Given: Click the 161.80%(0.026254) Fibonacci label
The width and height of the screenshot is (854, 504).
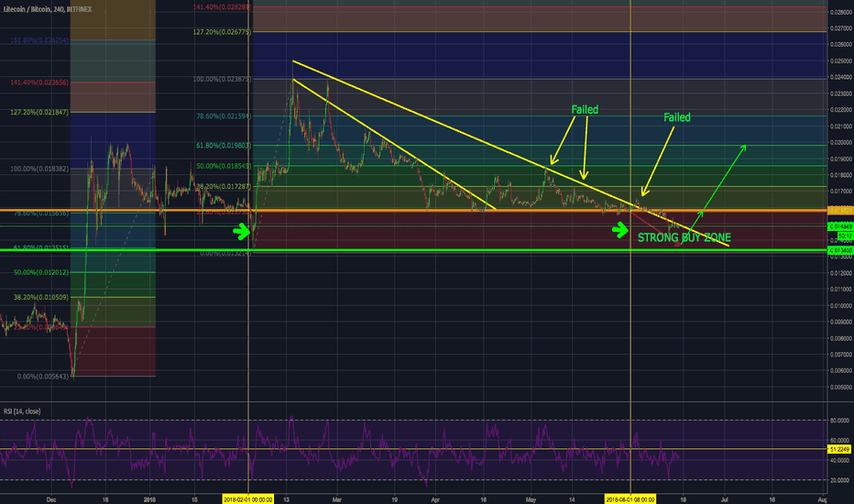Looking at the screenshot, I should tap(39, 40).
